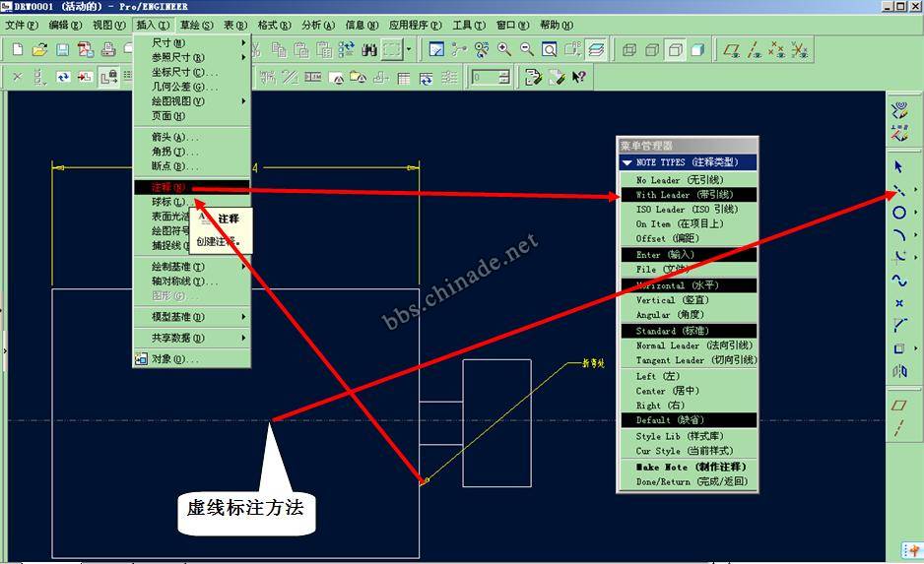Screen dimensions: 924x564
Task: Open the selection box dropdown arrow
Action: (x=409, y=49)
